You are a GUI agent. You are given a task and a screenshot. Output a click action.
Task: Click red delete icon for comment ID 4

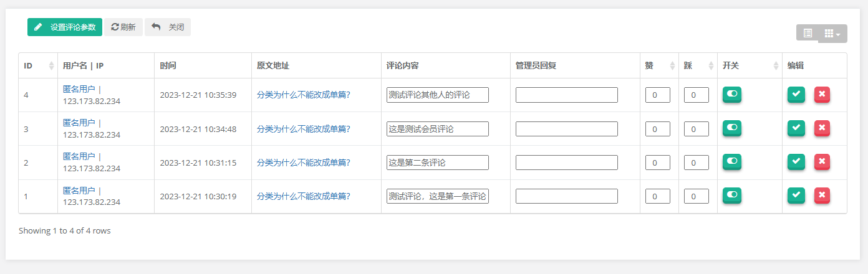(x=822, y=95)
